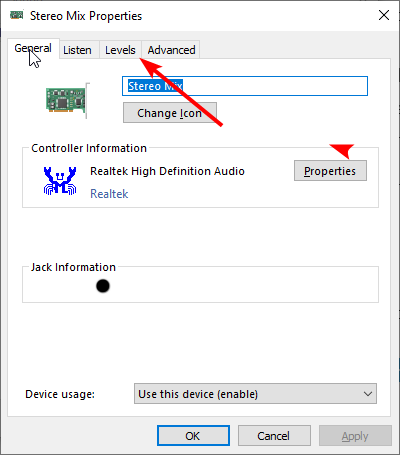400x455 pixels.
Task: Go to the Advanced tab
Action: [x=171, y=50]
